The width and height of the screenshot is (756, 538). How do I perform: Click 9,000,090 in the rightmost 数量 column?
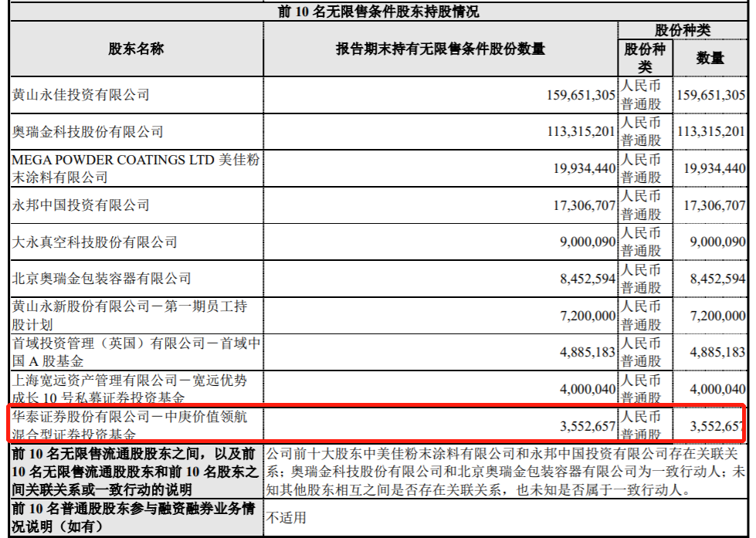click(717, 242)
